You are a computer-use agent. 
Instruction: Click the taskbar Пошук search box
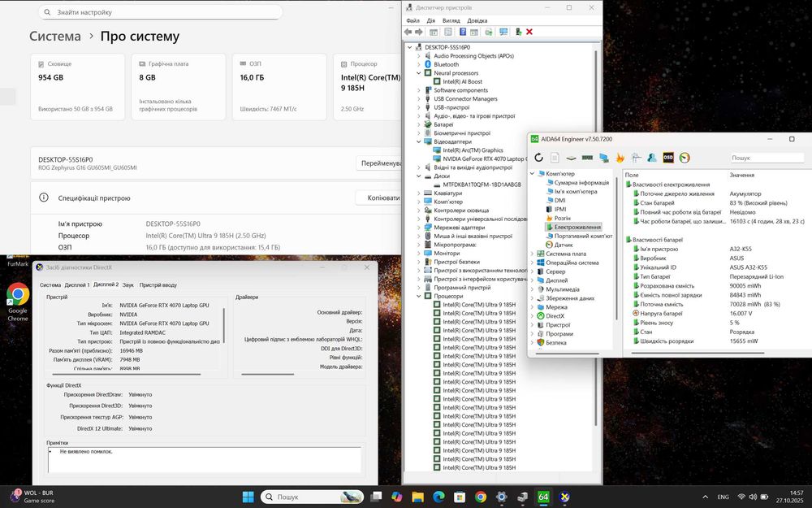(313, 497)
